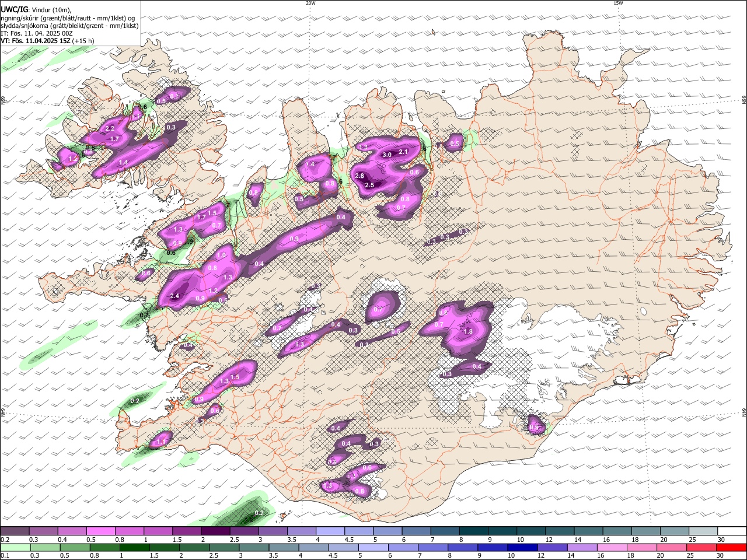Select the light pink 16 swatch in lower legend row

pyautogui.click(x=613, y=548)
